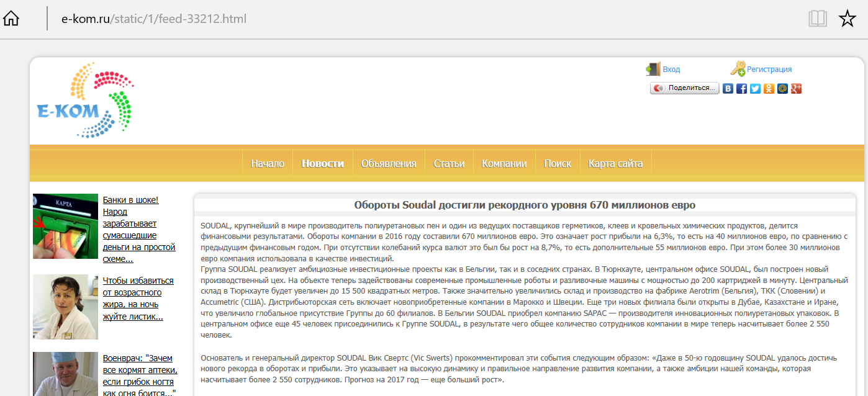Open the Объявления menu item

click(x=389, y=163)
